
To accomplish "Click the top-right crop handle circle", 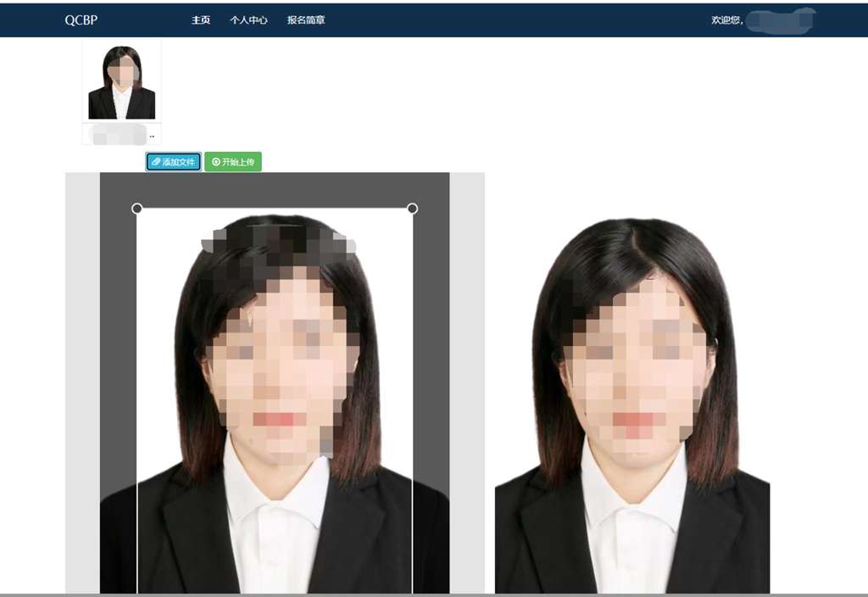I will tap(413, 209).
